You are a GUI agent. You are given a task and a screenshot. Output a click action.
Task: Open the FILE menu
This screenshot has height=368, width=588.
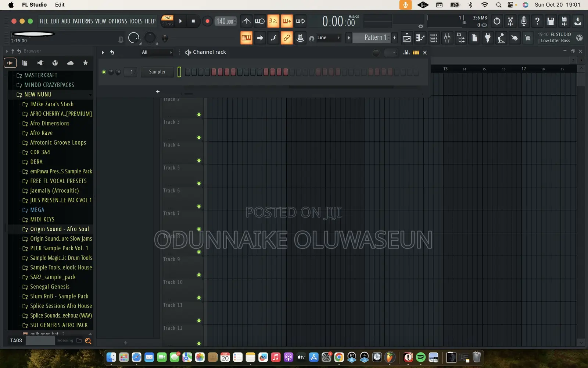44,21
